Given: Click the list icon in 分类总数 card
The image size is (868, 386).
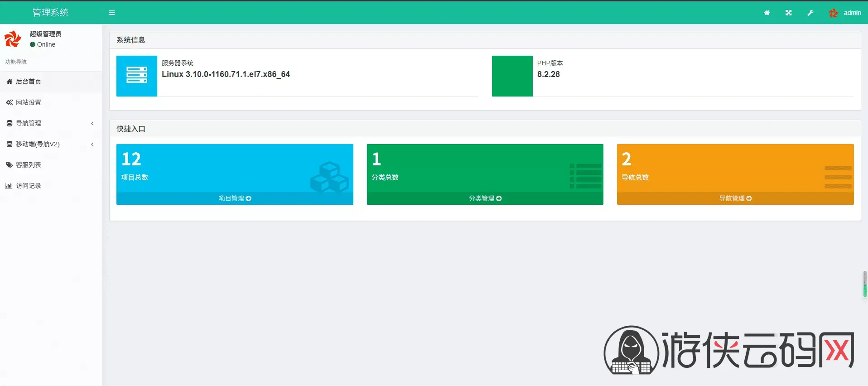Looking at the screenshot, I should [585, 176].
